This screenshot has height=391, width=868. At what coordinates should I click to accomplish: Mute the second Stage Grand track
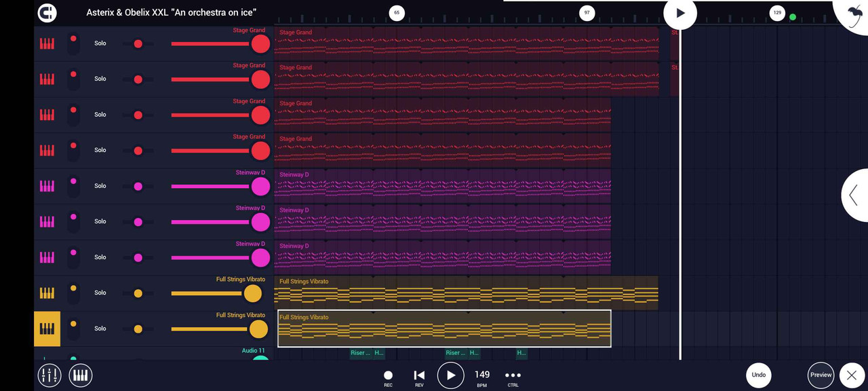(73, 79)
